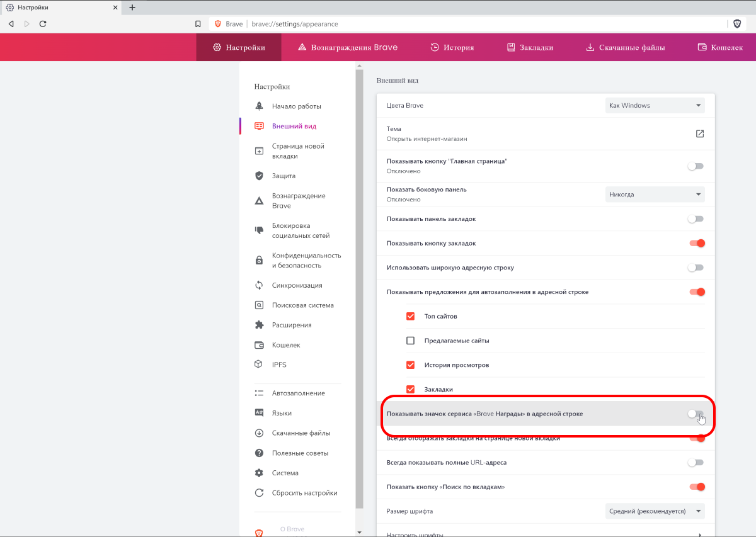Click the Блокировка социальных сетей thumbs-down icon

tap(259, 230)
